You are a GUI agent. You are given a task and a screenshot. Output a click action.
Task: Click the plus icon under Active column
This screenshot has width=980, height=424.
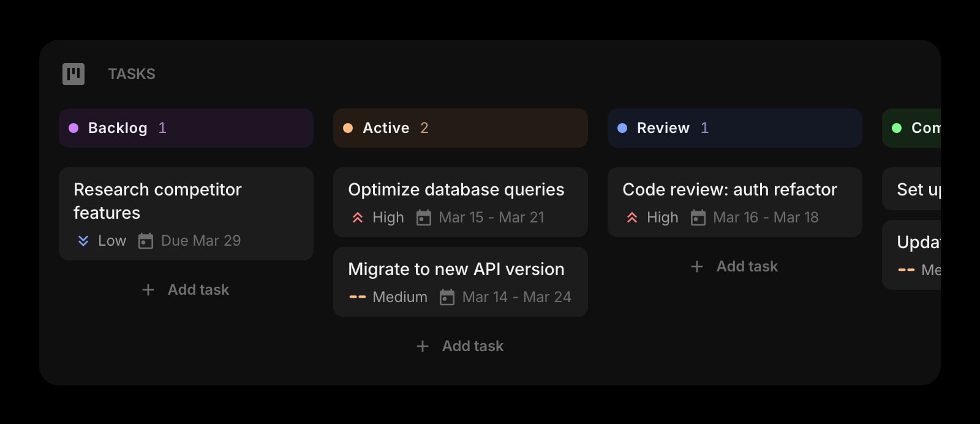[x=423, y=346]
